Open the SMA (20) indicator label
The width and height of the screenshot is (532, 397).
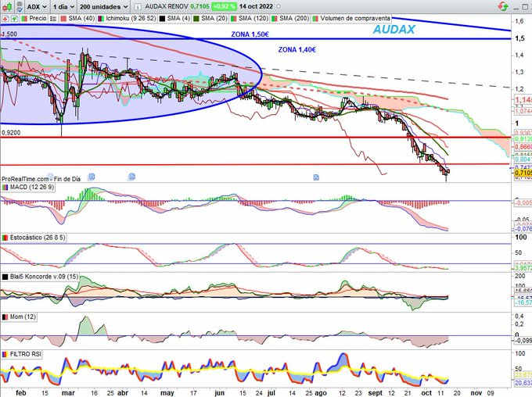[214, 18]
